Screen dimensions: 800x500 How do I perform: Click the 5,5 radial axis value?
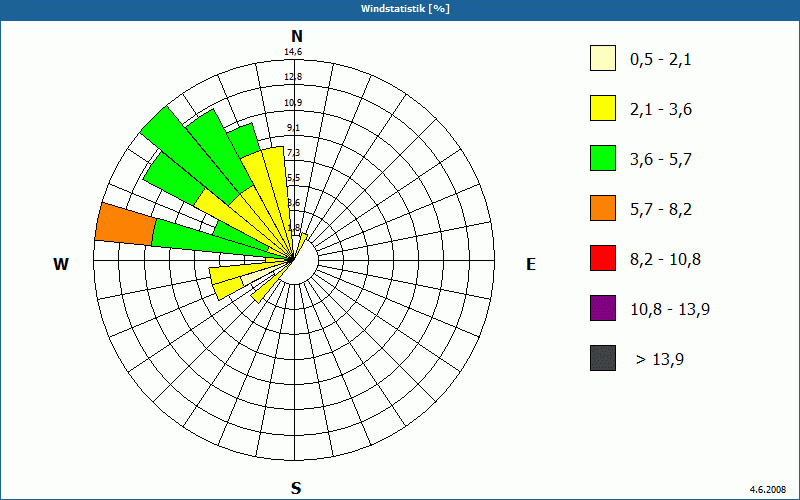point(294,178)
